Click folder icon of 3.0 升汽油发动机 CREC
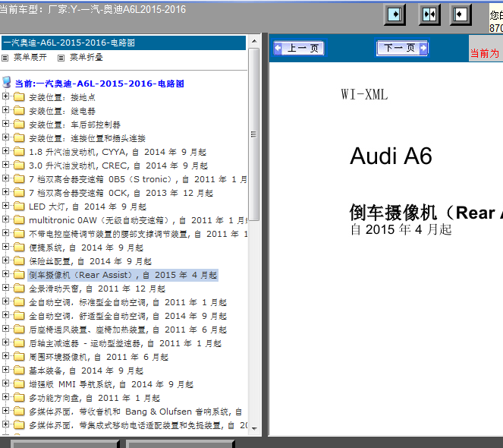Viewport: 503px width, 448px height. (x=19, y=165)
